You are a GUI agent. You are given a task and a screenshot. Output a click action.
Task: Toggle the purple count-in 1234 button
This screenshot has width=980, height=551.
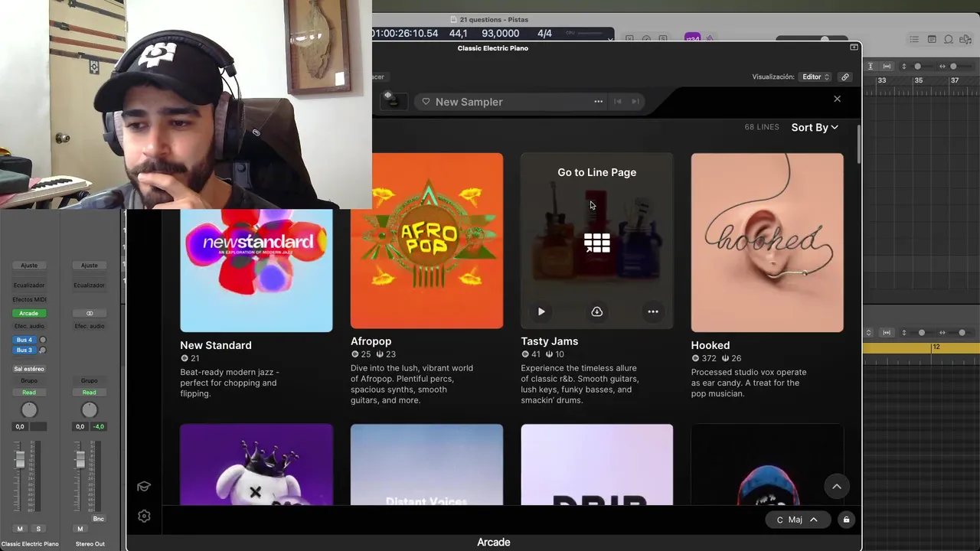pyautogui.click(x=692, y=38)
